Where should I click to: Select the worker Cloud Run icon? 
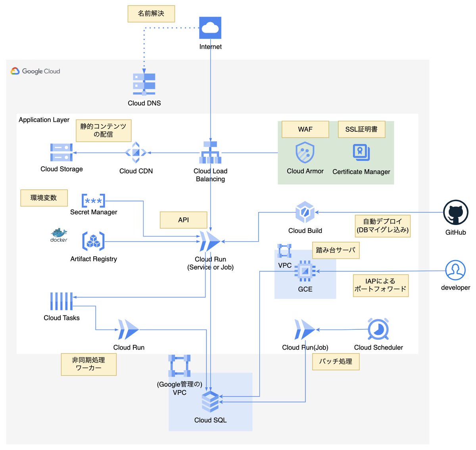coord(129,329)
